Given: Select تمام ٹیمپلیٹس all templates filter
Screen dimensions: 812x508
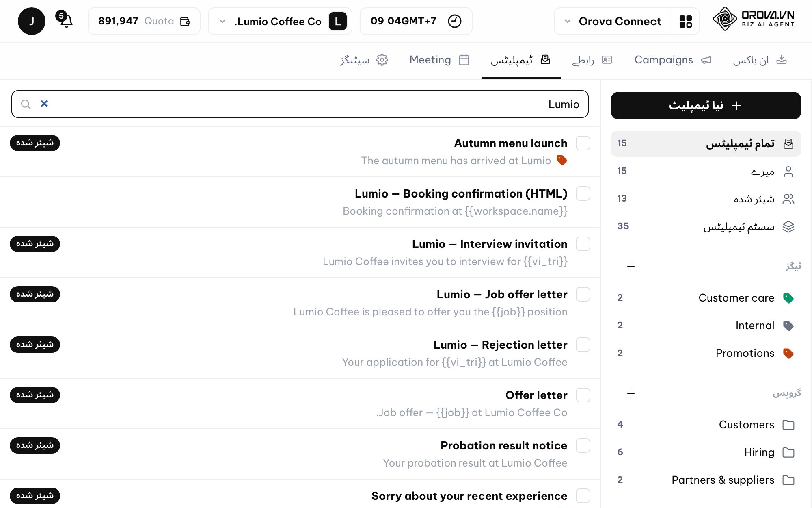Looking at the screenshot, I should 706,143.
